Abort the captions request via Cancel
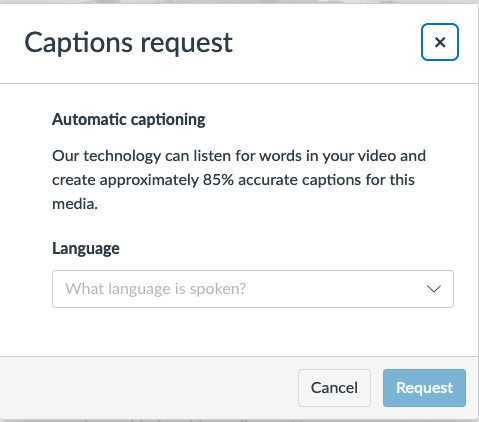The image size is (479, 422). click(x=334, y=388)
